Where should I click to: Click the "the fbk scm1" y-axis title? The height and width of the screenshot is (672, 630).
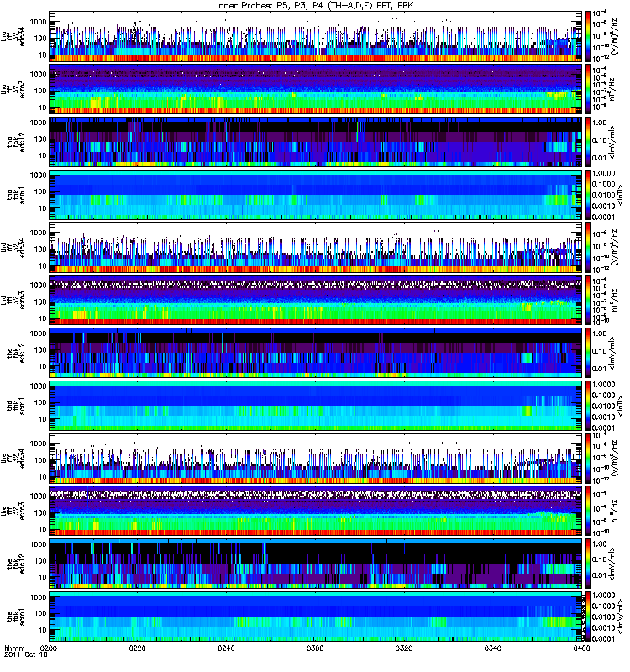tap(16, 617)
